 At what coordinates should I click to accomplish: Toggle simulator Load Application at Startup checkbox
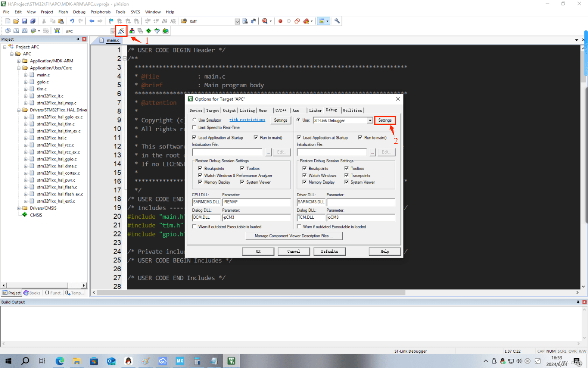pos(194,137)
